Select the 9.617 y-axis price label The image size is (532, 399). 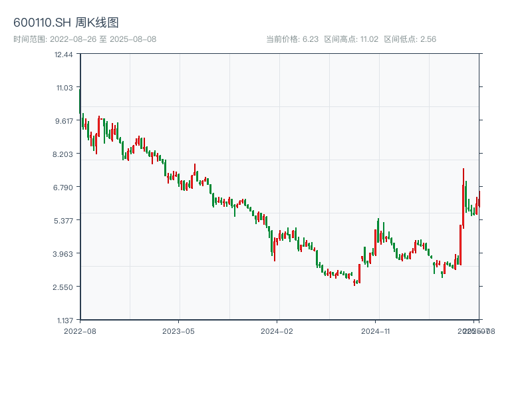64,120
